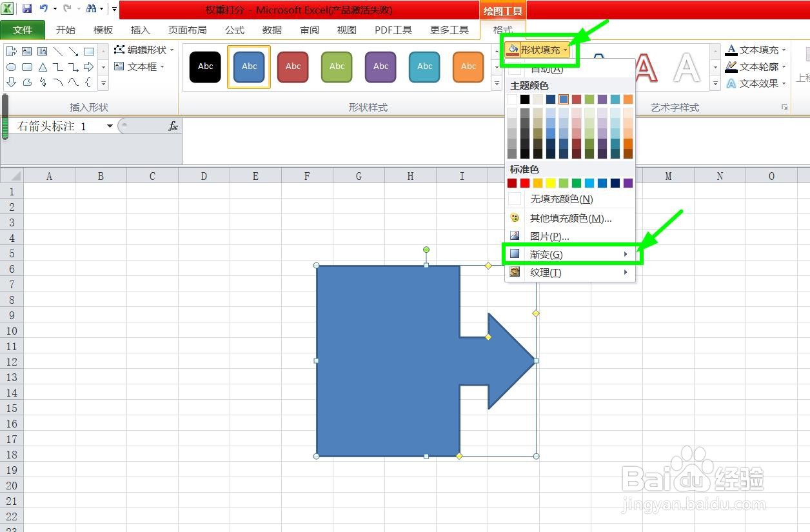The image size is (810, 532).
Task: Choose More Fill Colors (其他填充颜色)
Action: point(571,218)
